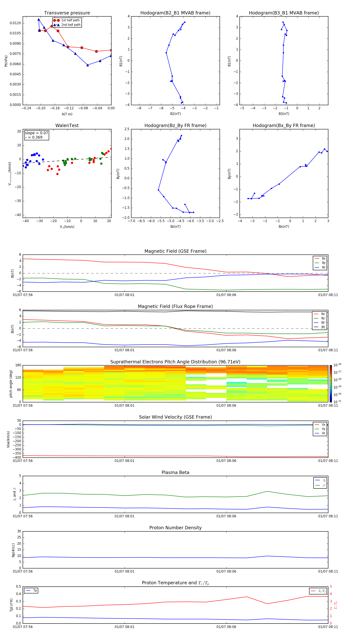Select the 'V_remaining(km/s)' y-axis label
351x644 pixels.
(10, 173)
